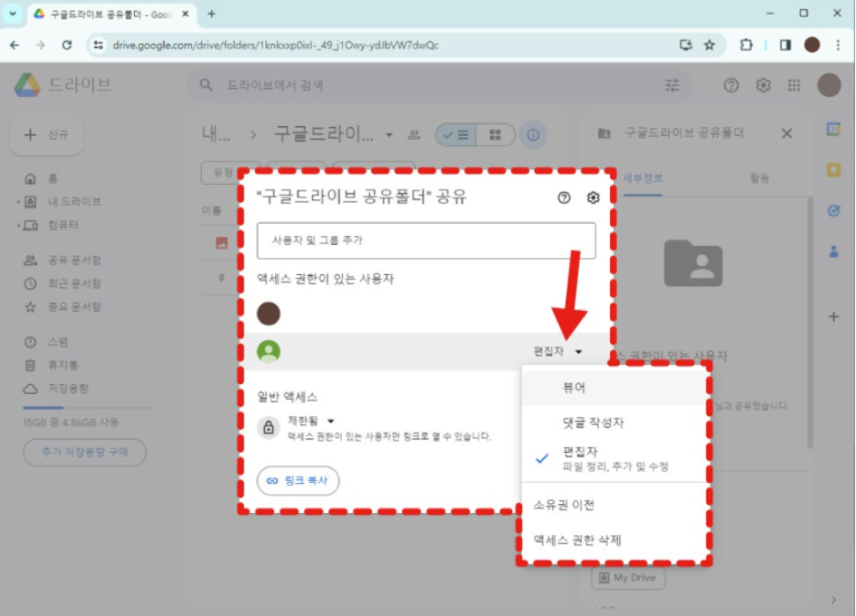
Task: Open 최근 문서함
Action: 63,284
